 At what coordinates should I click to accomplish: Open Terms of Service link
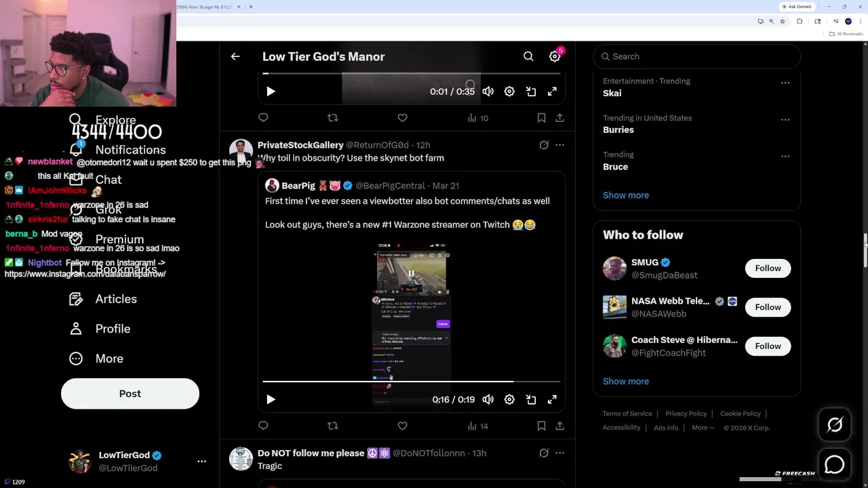[x=627, y=413]
